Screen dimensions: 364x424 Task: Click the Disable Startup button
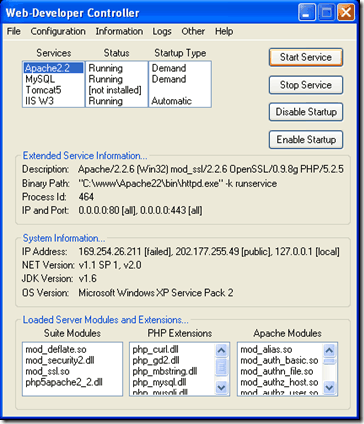306,112
